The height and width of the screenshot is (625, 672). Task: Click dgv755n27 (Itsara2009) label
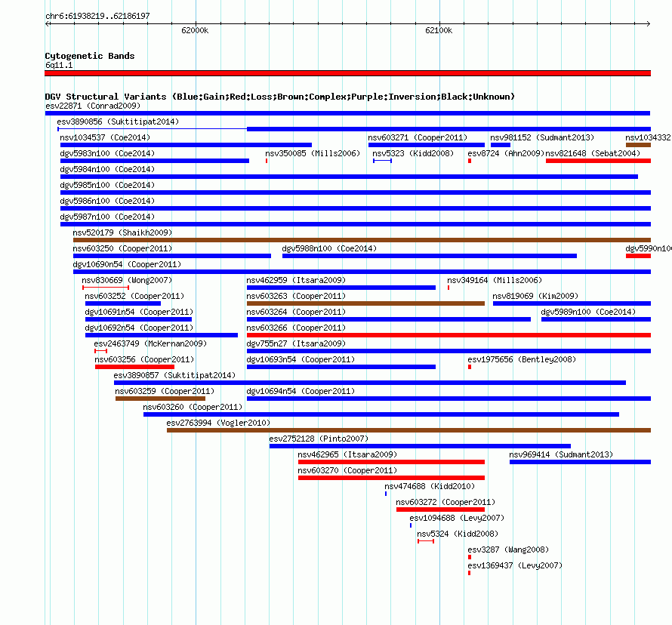tap(296, 343)
